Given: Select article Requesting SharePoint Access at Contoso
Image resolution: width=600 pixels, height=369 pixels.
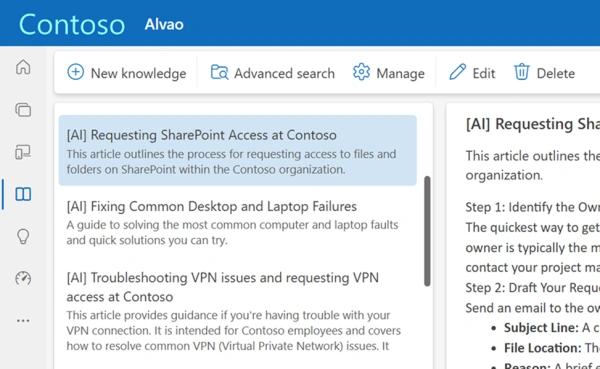Looking at the screenshot, I should (238, 150).
